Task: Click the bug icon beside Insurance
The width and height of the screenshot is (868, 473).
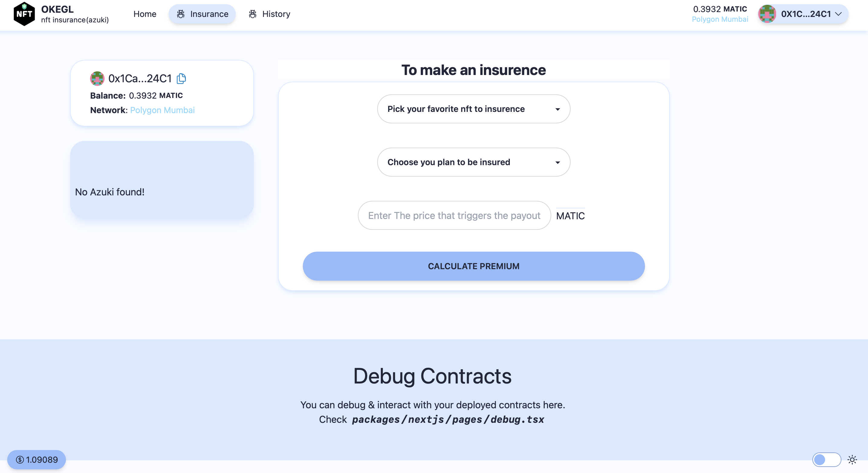Action: pos(181,14)
